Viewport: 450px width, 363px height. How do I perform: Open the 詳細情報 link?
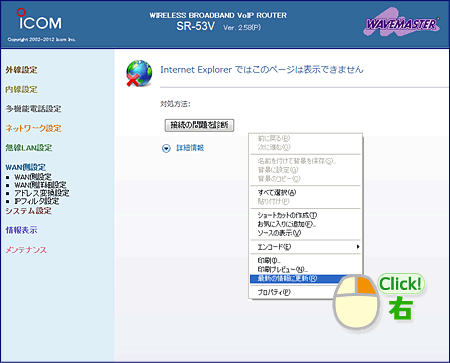(190, 148)
